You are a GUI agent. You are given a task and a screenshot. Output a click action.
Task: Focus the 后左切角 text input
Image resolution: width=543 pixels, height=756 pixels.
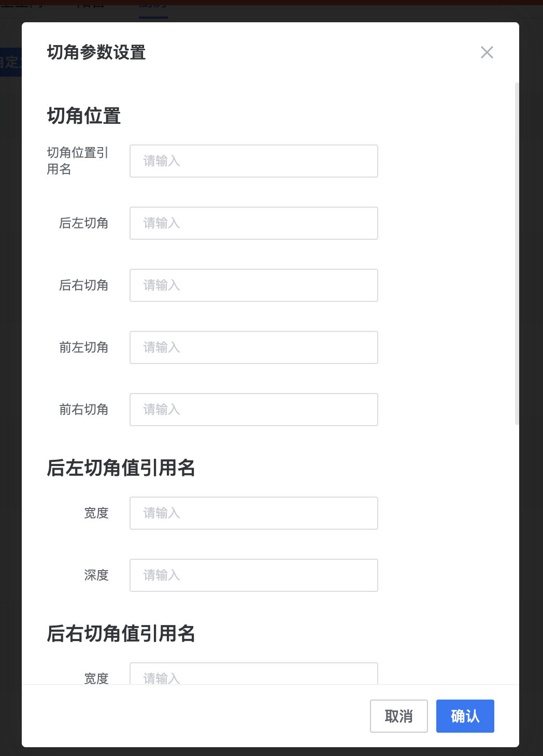point(253,223)
